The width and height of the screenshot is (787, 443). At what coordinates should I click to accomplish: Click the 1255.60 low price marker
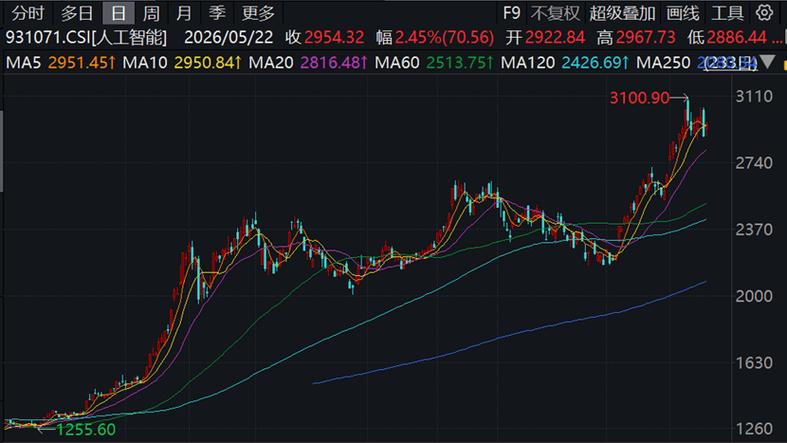coord(86,429)
